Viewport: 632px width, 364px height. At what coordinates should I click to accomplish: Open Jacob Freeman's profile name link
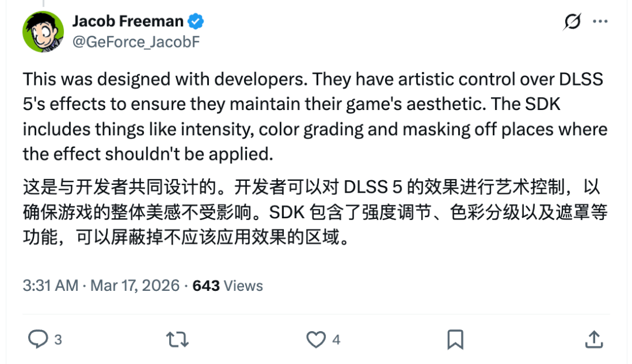click(x=128, y=22)
